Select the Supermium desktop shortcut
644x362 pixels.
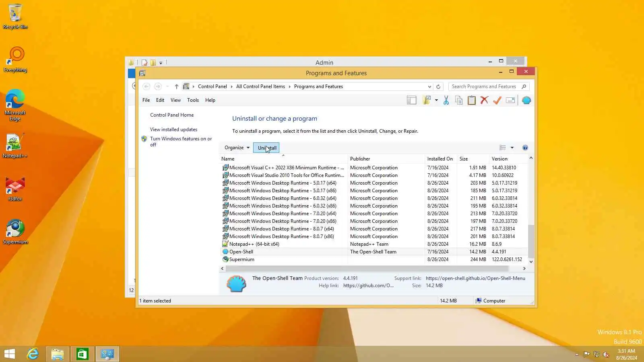click(x=15, y=232)
